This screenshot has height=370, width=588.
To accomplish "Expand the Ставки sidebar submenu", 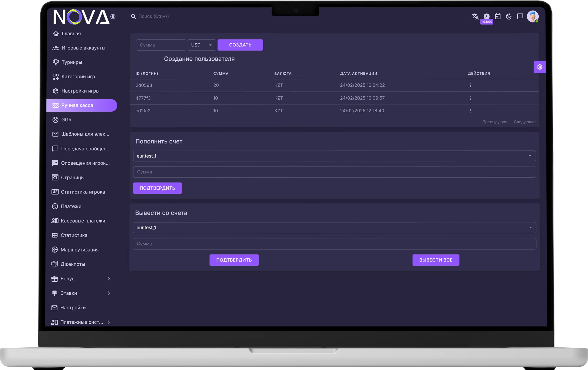I will pos(109,293).
